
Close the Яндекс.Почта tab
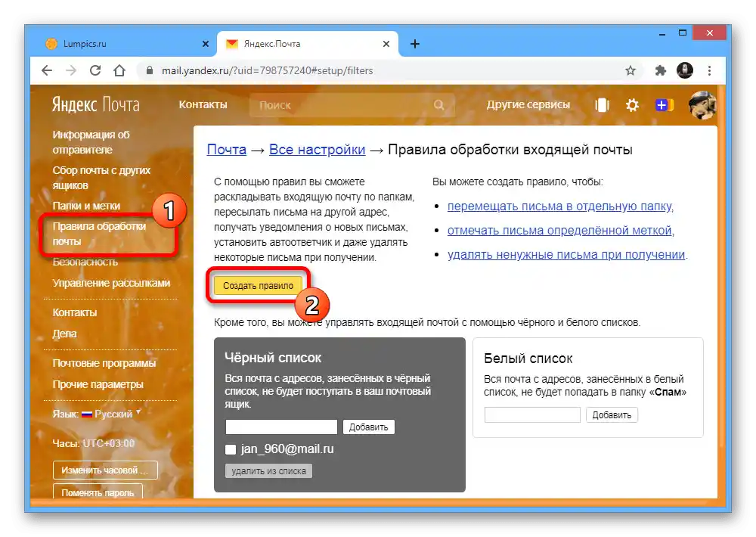(386, 44)
